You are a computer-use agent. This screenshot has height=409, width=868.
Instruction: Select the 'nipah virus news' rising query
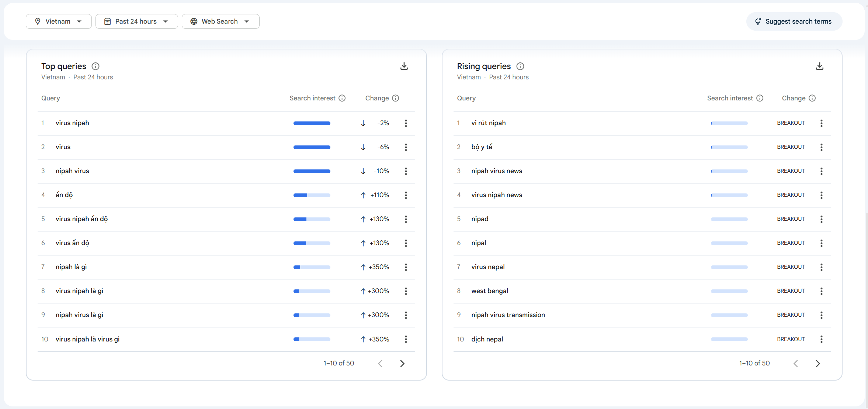point(496,171)
